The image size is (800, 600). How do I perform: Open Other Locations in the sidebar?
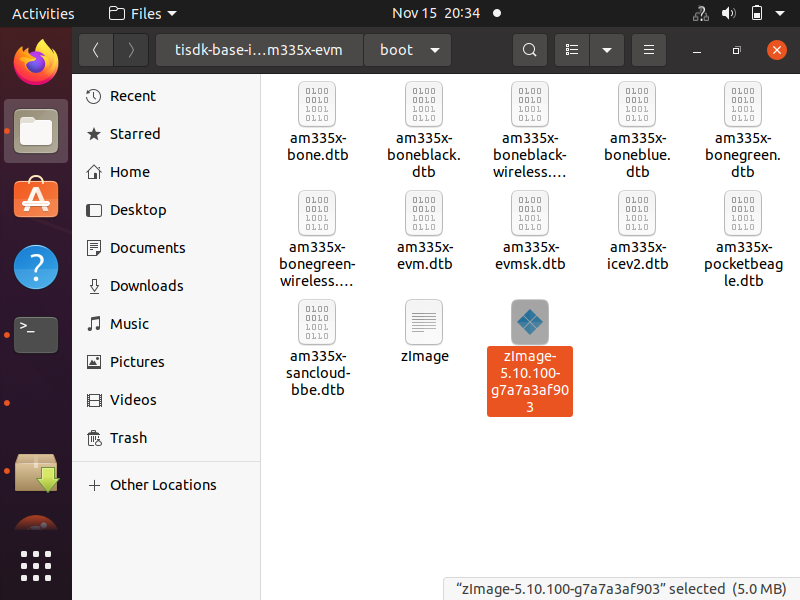click(163, 485)
